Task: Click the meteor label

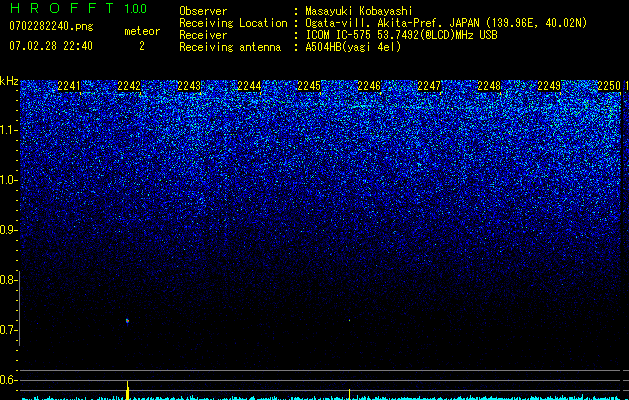Action: pos(142,31)
